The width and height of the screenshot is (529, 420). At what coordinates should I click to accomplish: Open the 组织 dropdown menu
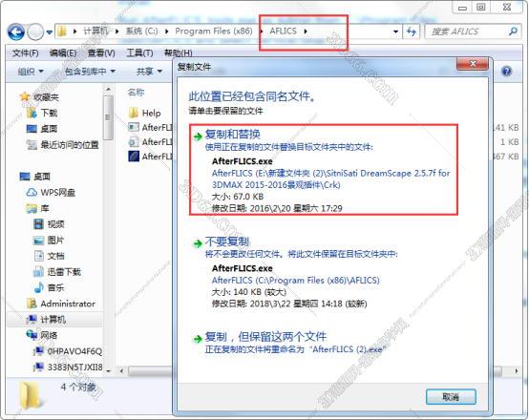tap(31, 72)
